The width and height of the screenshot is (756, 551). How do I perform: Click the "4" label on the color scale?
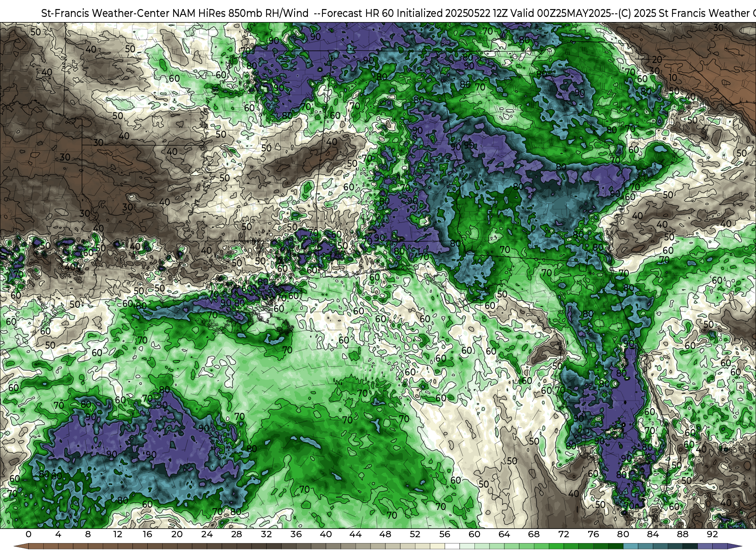point(58,534)
